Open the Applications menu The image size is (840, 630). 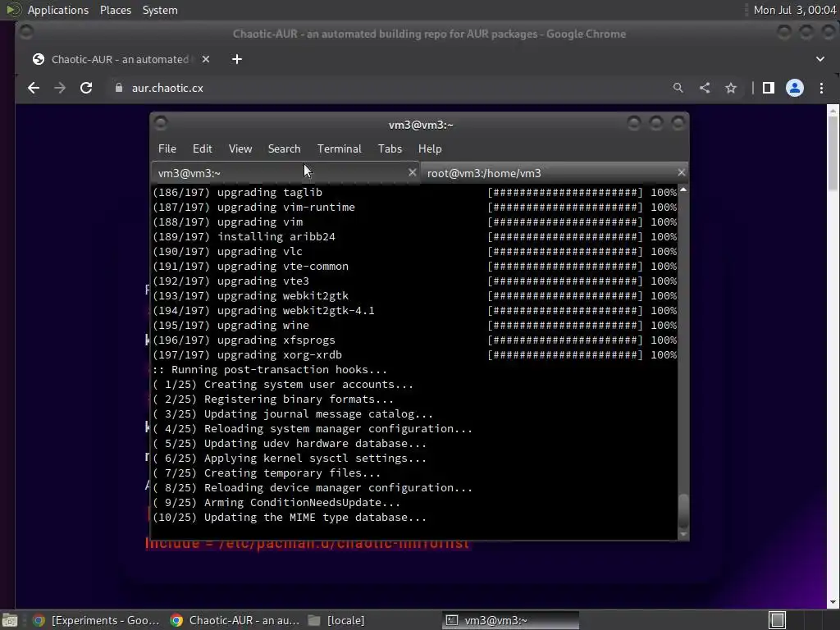[58, 10]
